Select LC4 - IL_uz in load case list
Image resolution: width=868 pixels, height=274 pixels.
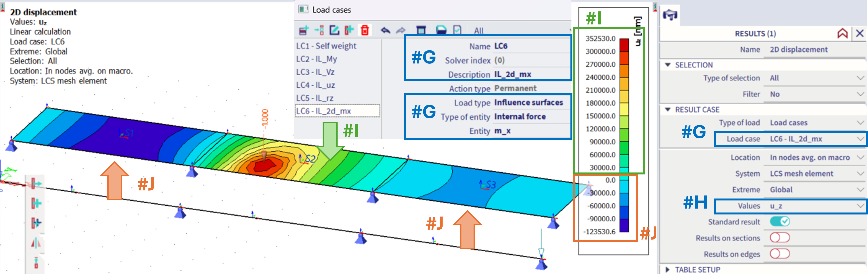315,85
